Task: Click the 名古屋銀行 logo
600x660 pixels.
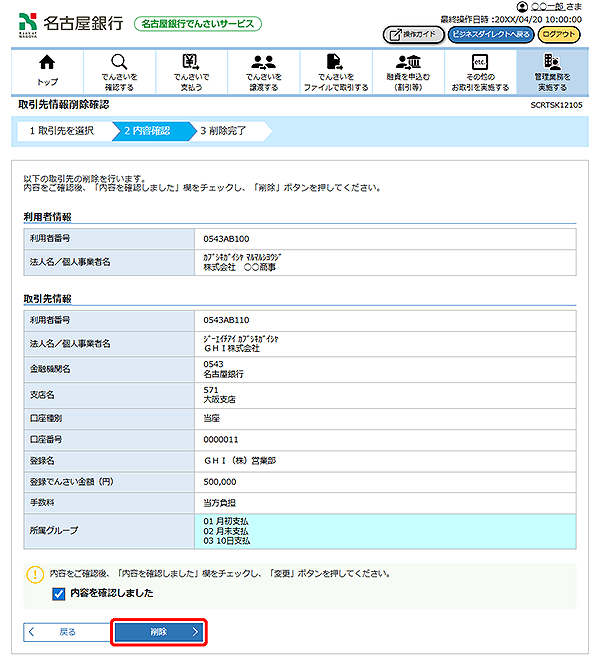Action: [72, 22]
